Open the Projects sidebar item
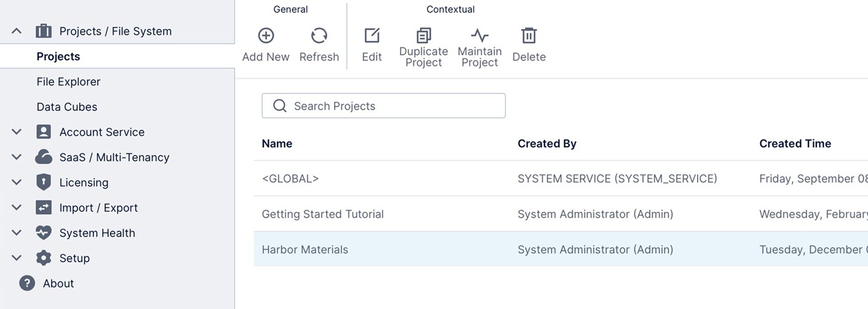 pyautogui.click(x=117, y=56)
